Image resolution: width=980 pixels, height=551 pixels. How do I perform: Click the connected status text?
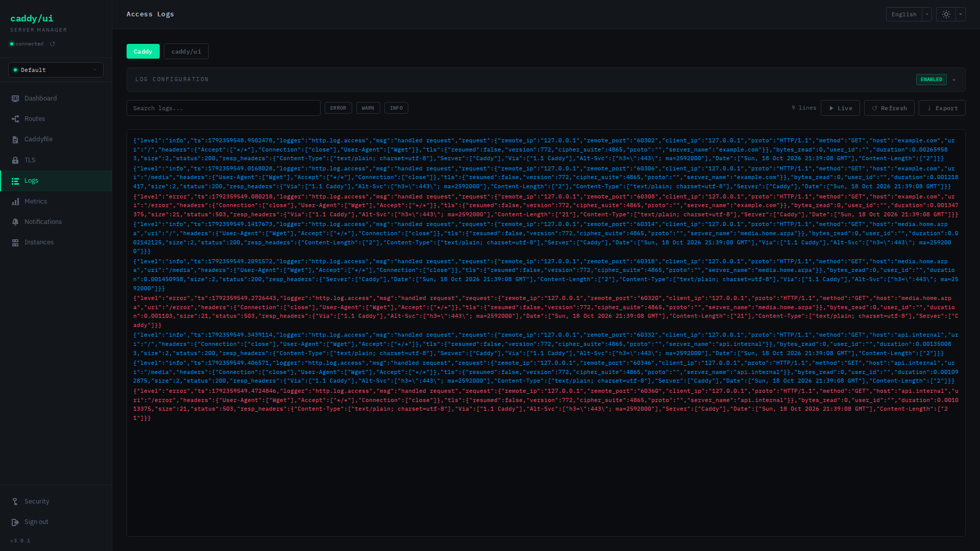click(30, 44)
